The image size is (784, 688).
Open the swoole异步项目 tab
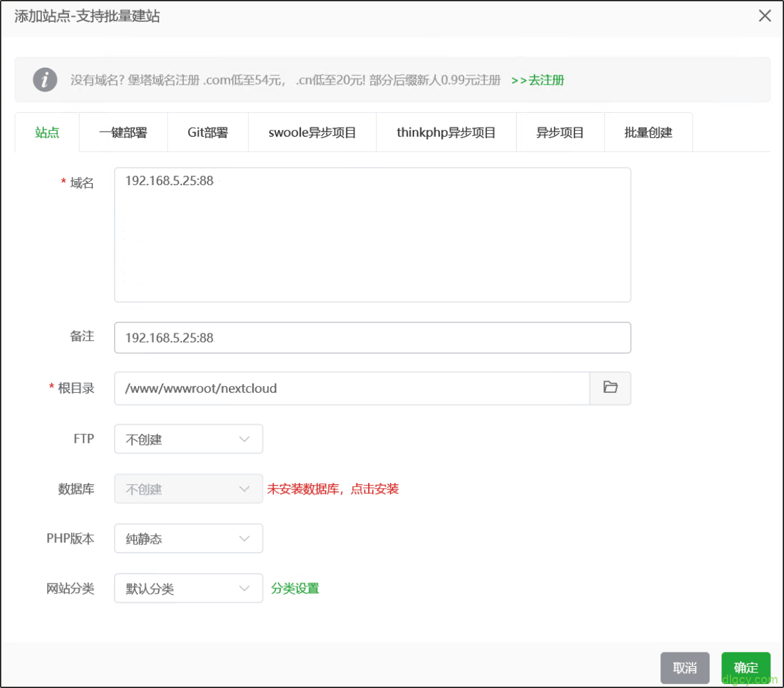312,132
